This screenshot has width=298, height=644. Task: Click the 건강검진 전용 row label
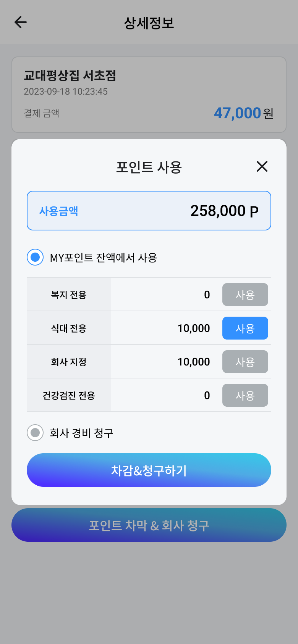pyautogui.click(x=69, y=395)
